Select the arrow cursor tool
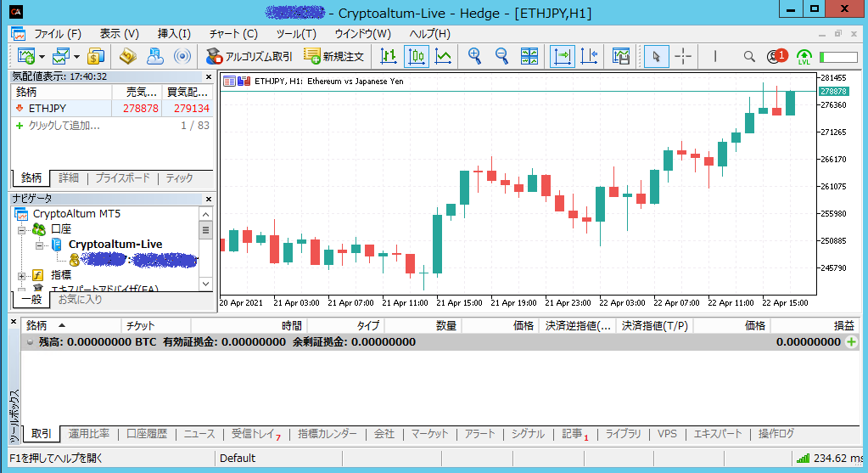This screenshot has height=473, width=868. click(x=657, y=56)
